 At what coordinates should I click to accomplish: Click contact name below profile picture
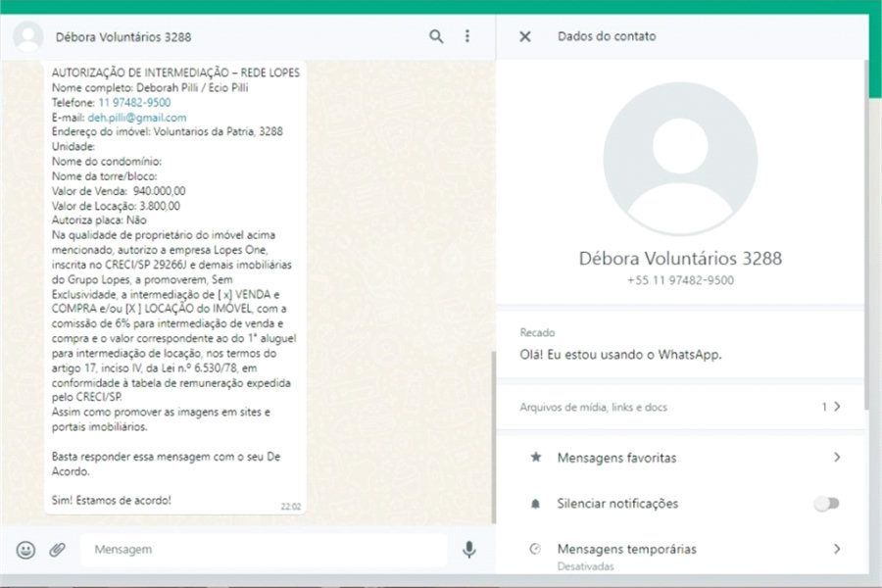pos(680,259)
